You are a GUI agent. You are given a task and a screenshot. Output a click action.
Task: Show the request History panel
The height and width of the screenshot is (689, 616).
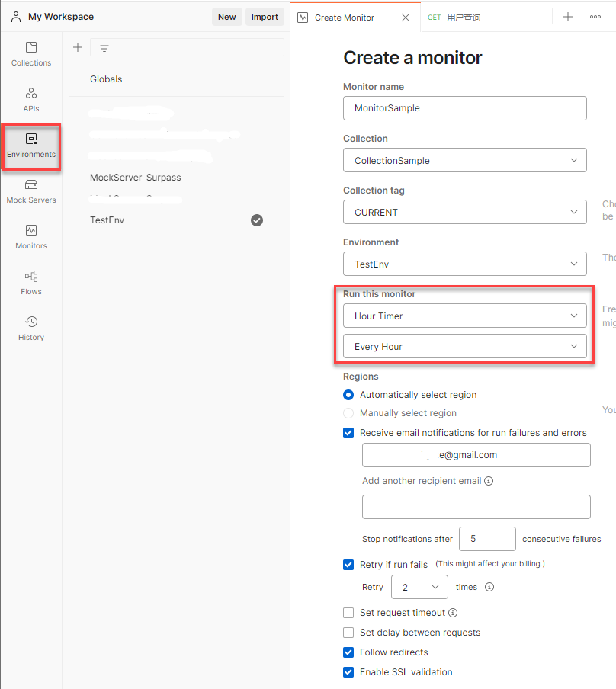click(x=30, y=329)
